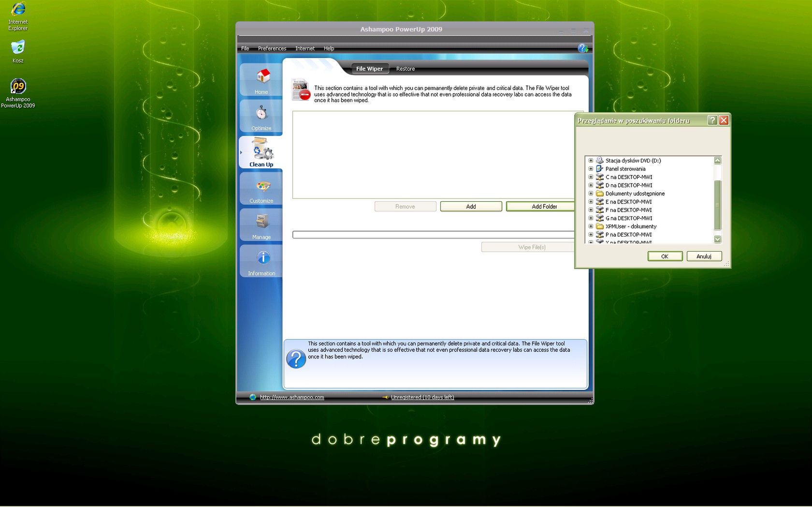This screenshot has width=812, height=507.
Task: Click the help icon in menu bar
Action: [x=583, y=48]
